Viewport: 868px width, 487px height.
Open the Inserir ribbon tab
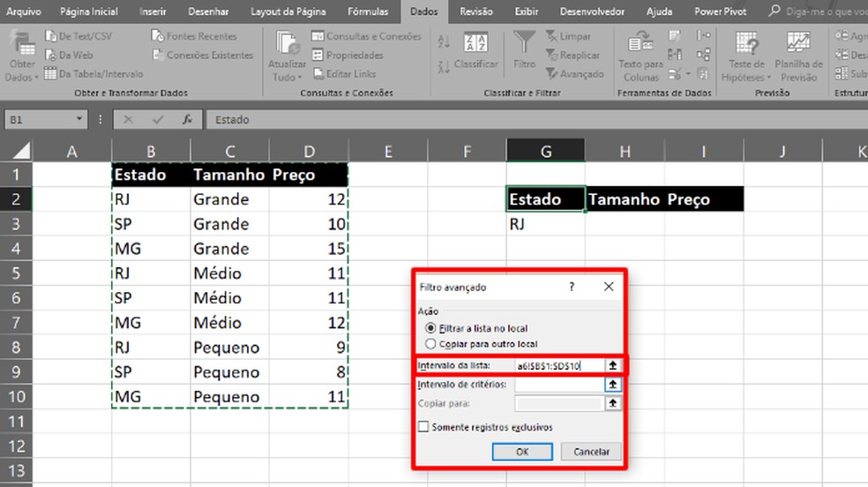coord(153,11)
